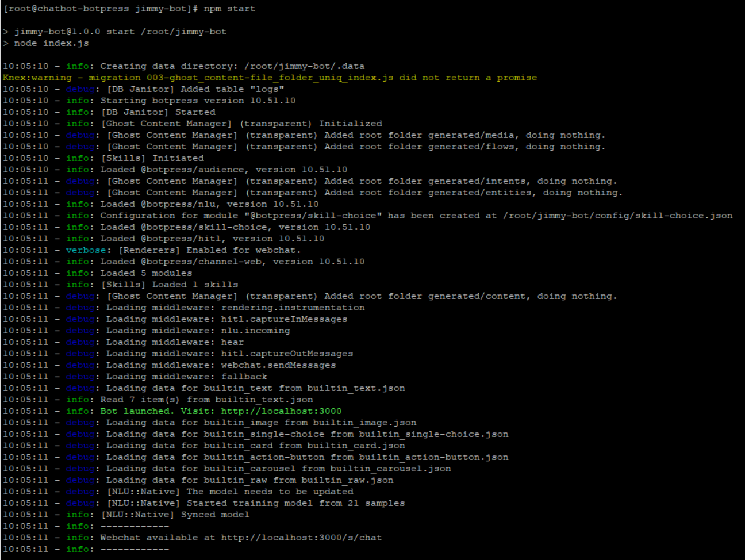Click the jimmy-bot@1.0.0 start line
This screenshot has height=560, width=745.
tap(115, 32)
